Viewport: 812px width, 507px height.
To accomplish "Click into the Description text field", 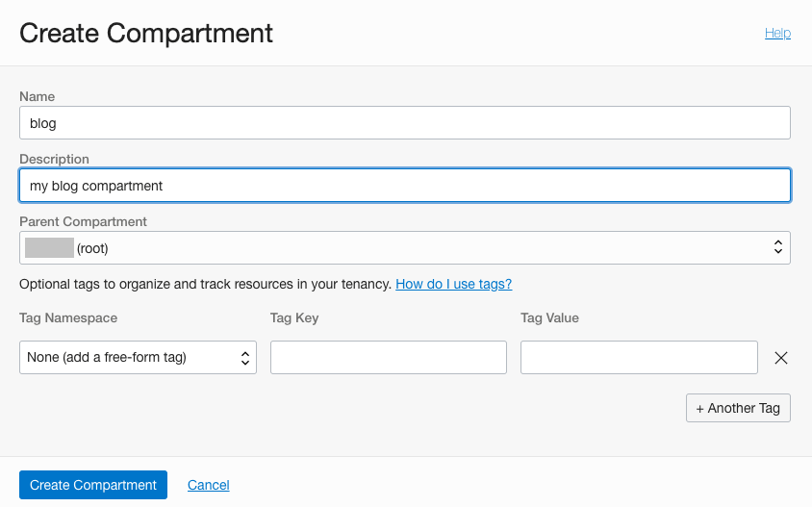I will 404,186.
